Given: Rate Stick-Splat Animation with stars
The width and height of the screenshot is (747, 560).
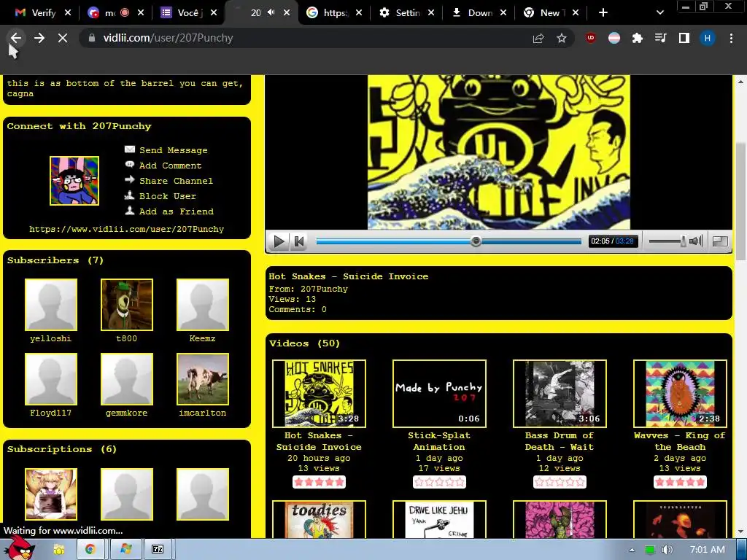Looking at the screenshot, I should coord(439,482).
